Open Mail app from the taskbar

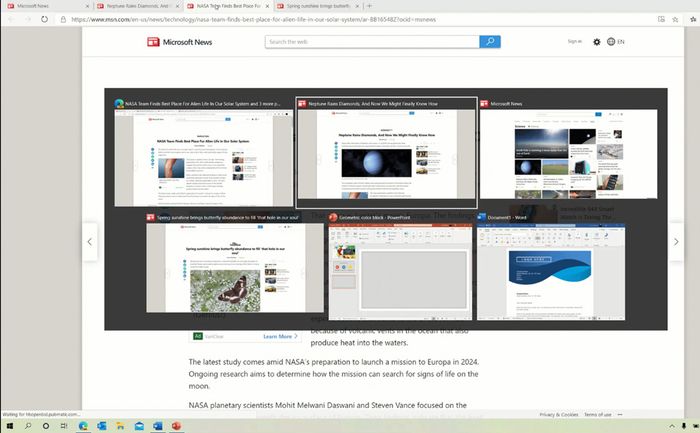pyautogui.click(x=139, y=426)
